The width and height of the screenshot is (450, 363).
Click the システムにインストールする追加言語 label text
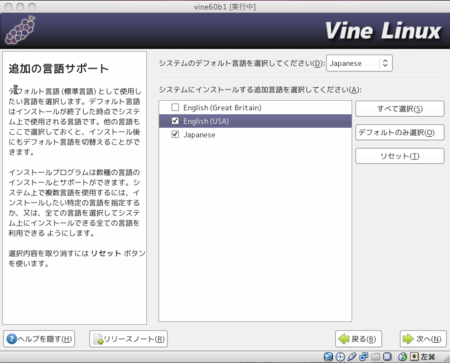[260, 90]
